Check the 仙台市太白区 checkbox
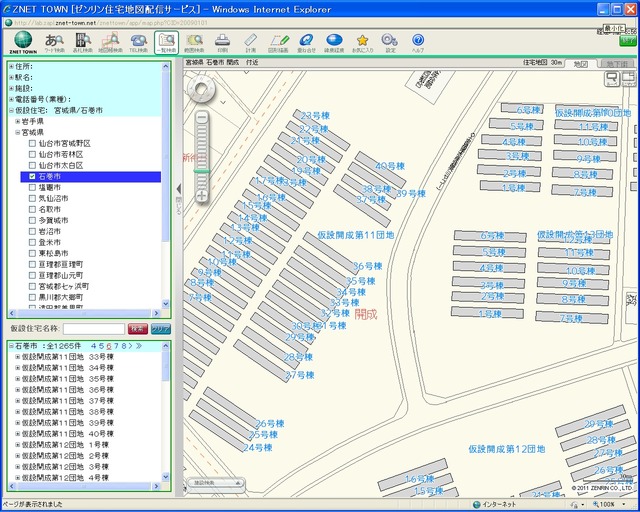This screenshot has width=640, height=512. click(x=32, y=165)
